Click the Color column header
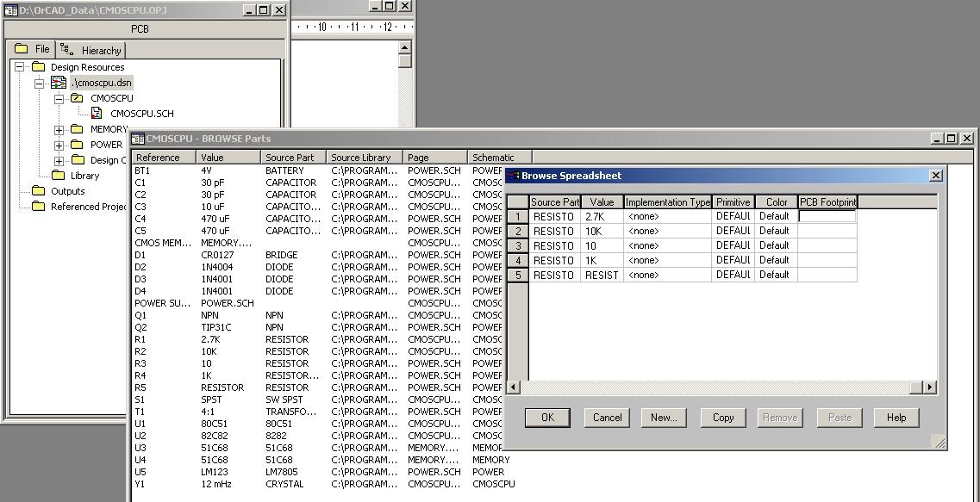Image resolution: width=980 pixels, height=502 pixels. 777,201
